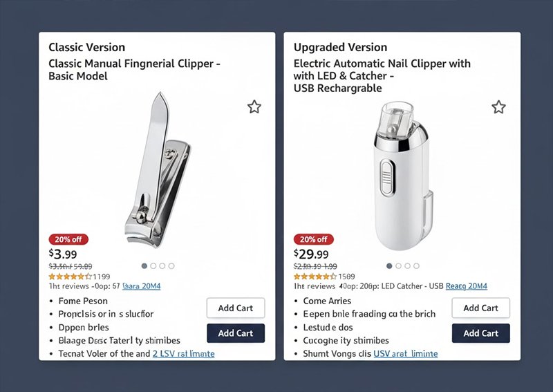Viewport: 553px width, 392px height.
Task: Click the 20% off badge on Upgraded card
Action: (x=313, y=239)
